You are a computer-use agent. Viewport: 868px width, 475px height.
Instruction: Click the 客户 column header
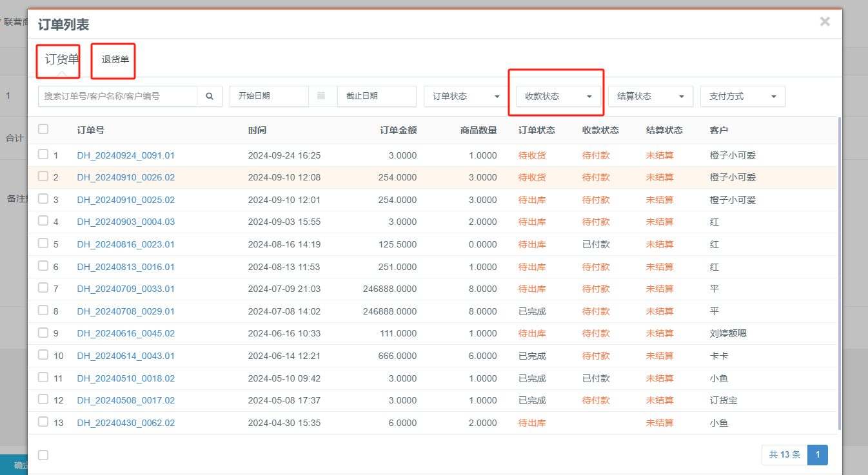[x=718, y=130]
